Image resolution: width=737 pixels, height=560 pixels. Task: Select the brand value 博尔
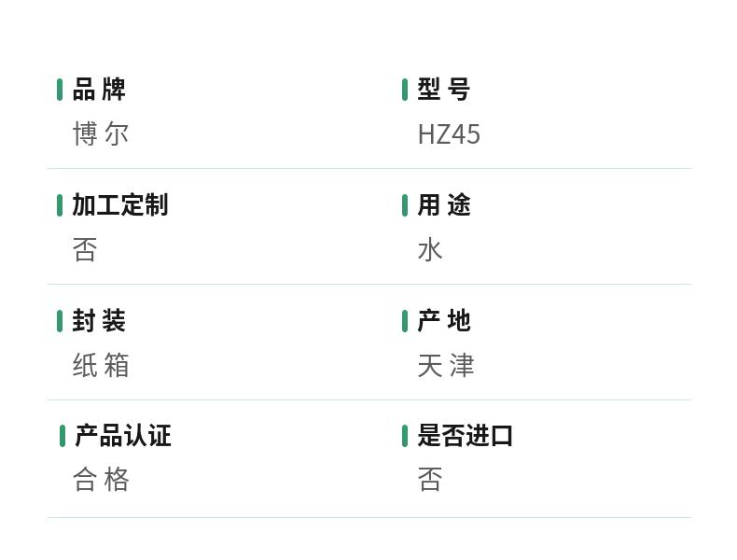coord(101,134)
